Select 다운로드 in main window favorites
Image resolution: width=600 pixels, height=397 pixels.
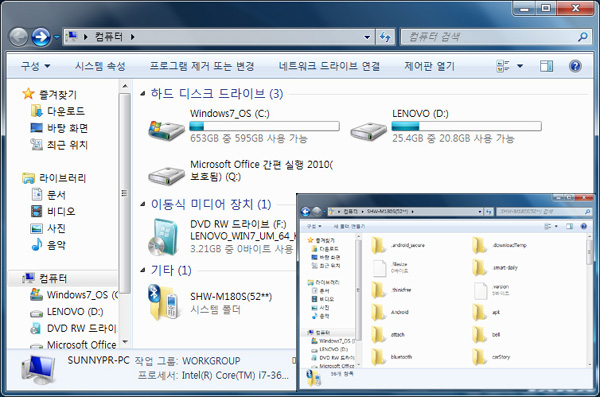coord(66,111)
